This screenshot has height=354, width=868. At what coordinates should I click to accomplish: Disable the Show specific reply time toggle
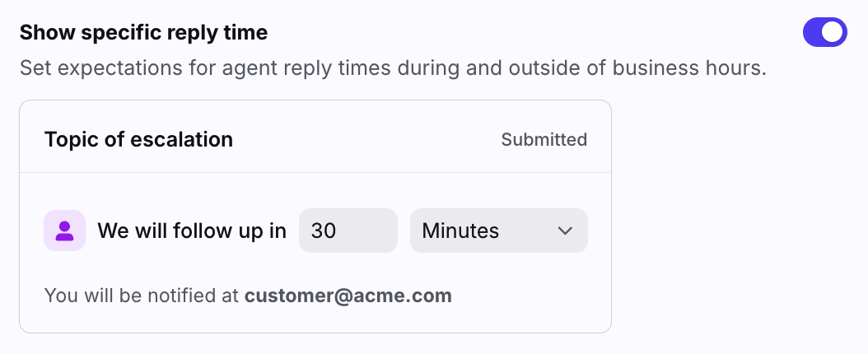tap(824, 33)
